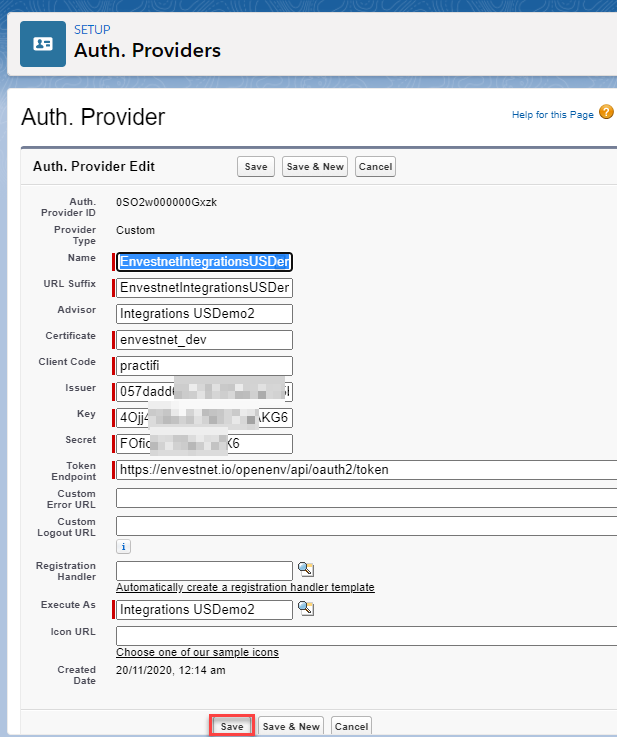Image resolution: width=617 pixels, height=737 pixels.
Task: Open the help question mark icon
Action: pyautogui.click(x=606, y=112)
